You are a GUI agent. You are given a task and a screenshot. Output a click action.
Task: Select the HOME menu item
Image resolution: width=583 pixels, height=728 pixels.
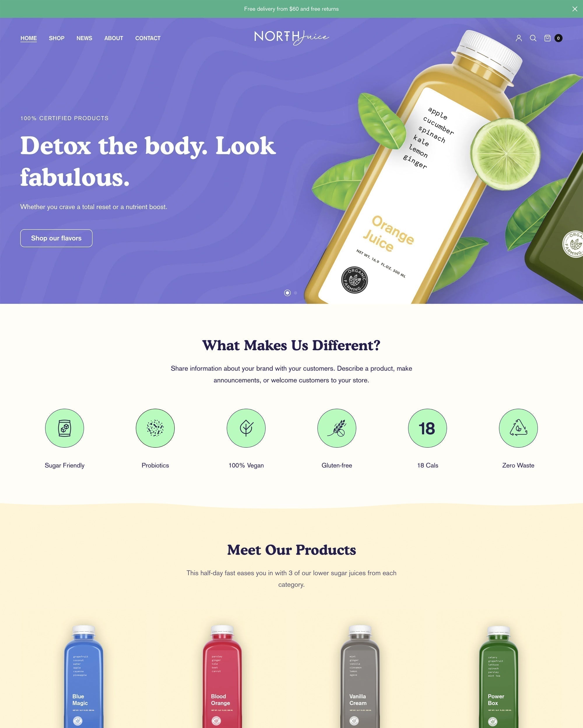click(x=29, y=38)
